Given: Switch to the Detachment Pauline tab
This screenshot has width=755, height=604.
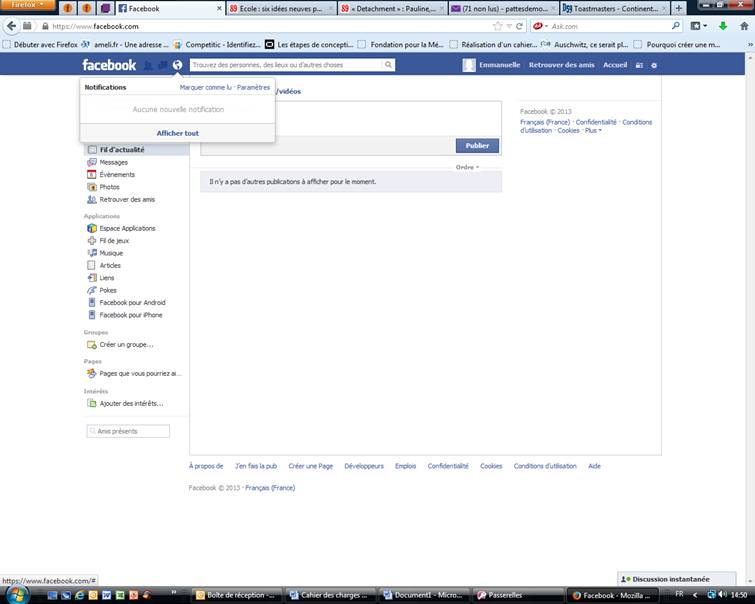Looking at the screenshot, I should pyautogui.click(x=392, y=8).
